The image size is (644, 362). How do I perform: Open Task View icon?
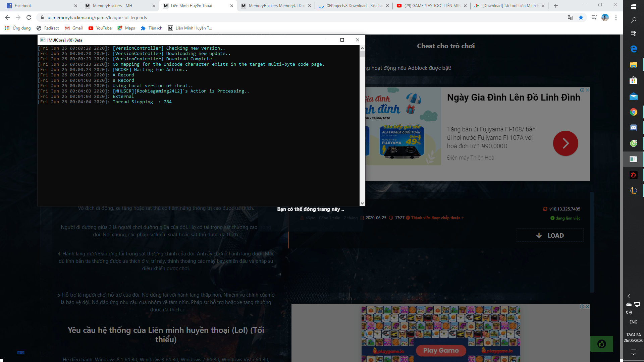pos(634,34)
